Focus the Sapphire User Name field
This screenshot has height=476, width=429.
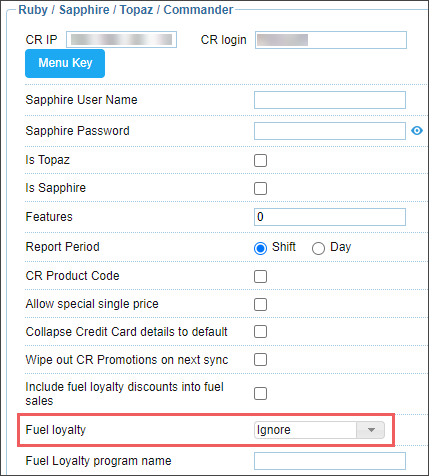point(330,100)
